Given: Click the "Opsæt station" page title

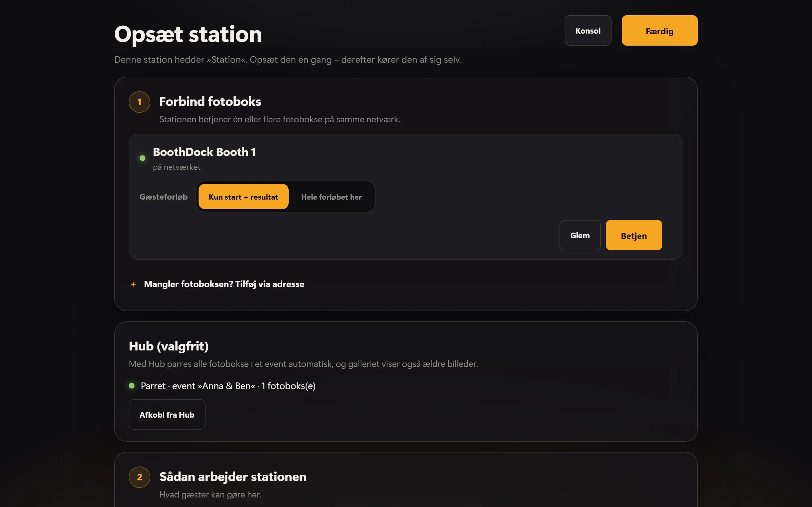Looking at the screenshot, I should click(x=188, y=34).
